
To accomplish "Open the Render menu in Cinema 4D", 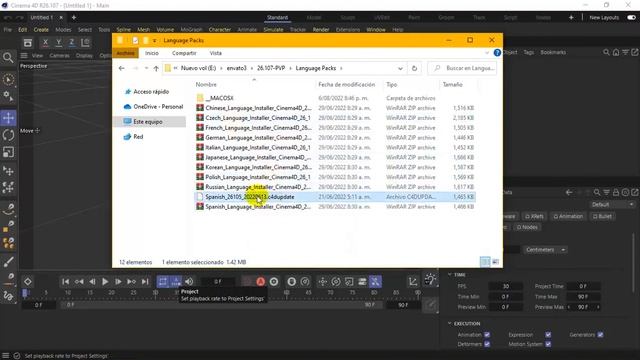I will click(x=321, y=30).
